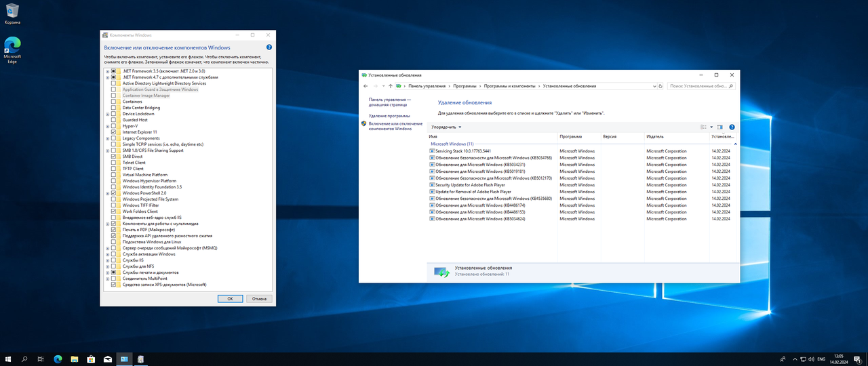Open taskbar search
This screenshot has height=366, width=868.
tap(25, 359)
